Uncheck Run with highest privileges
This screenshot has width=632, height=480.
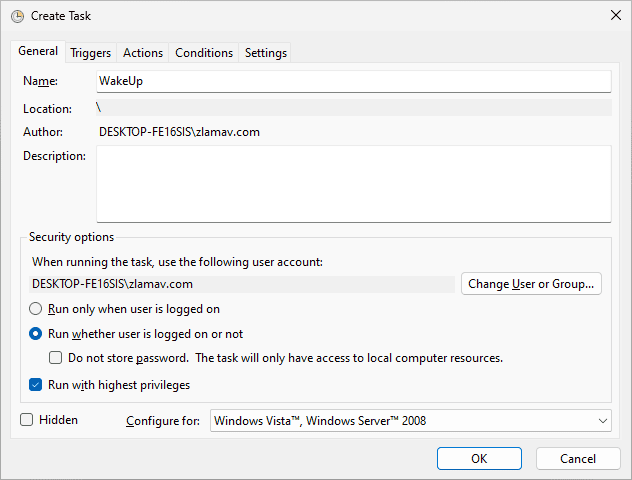point(36,385)
